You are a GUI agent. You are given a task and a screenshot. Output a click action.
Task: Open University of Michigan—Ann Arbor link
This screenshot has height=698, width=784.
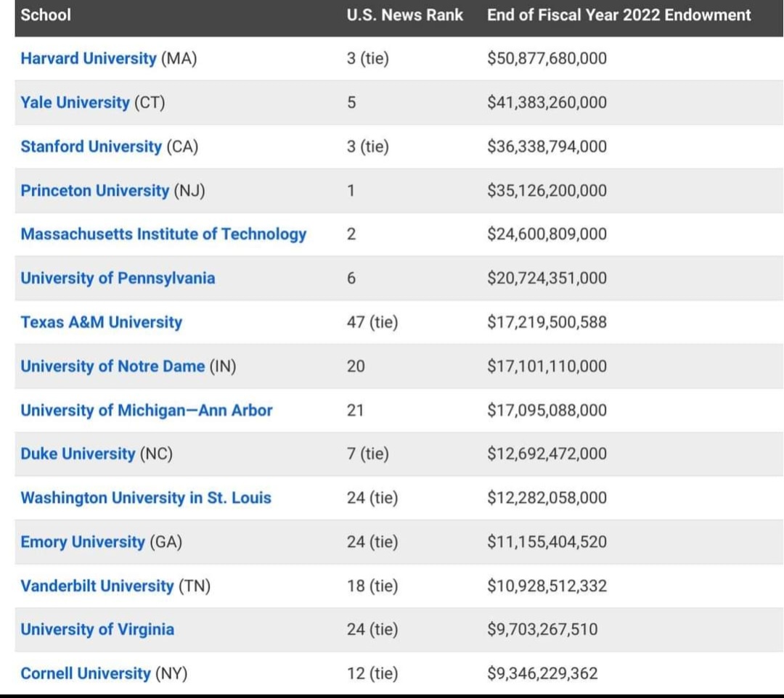147,410
